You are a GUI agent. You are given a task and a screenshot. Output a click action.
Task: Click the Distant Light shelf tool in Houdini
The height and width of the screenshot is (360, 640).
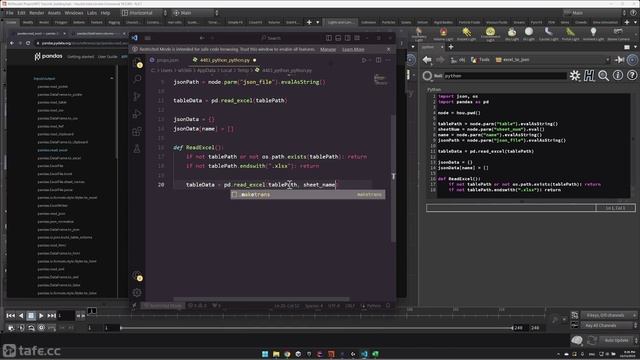click(x=467, y=34)
